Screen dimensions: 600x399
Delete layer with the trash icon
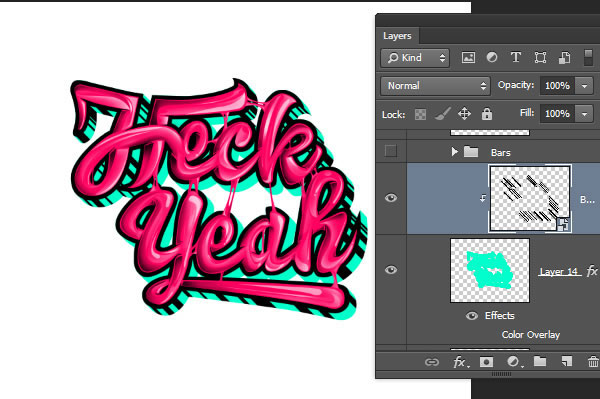593,362
